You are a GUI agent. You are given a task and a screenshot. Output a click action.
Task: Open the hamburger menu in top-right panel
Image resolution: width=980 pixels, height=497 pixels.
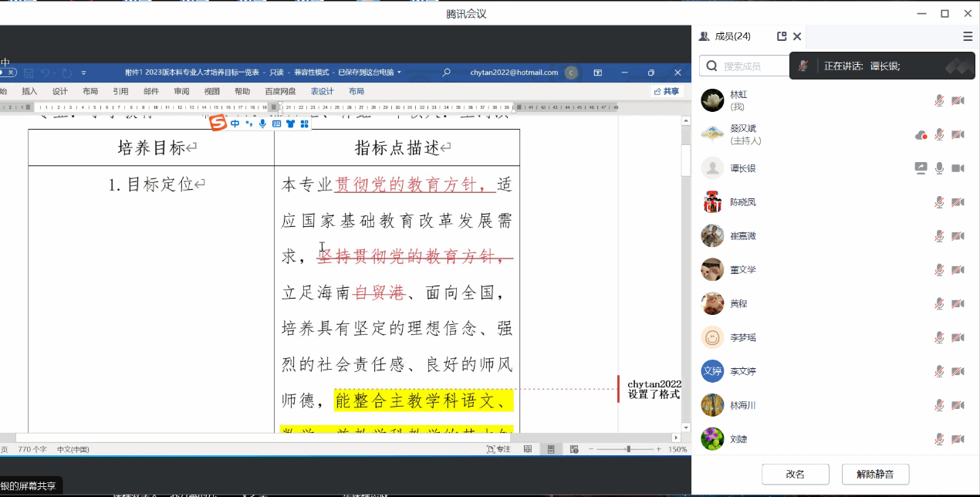tap(968, 36)
